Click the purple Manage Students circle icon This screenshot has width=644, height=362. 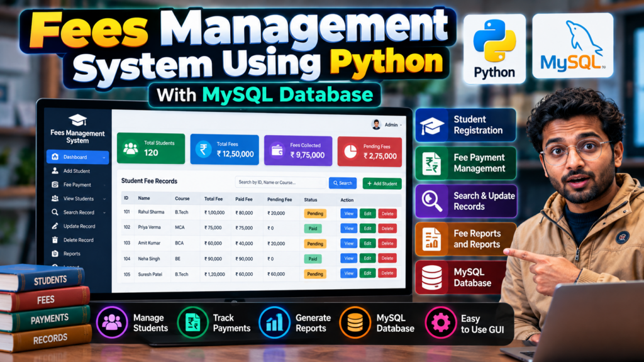tap(112, 322)
